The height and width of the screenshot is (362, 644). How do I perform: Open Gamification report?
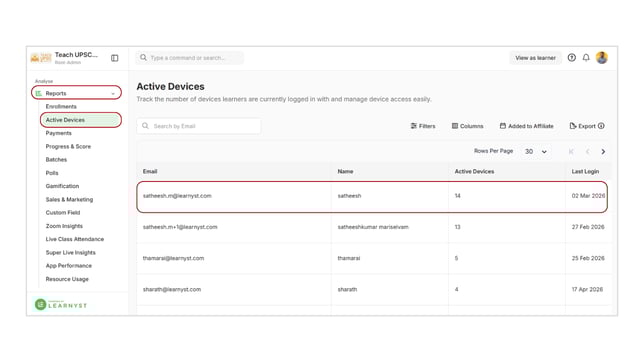click(62, 186)
